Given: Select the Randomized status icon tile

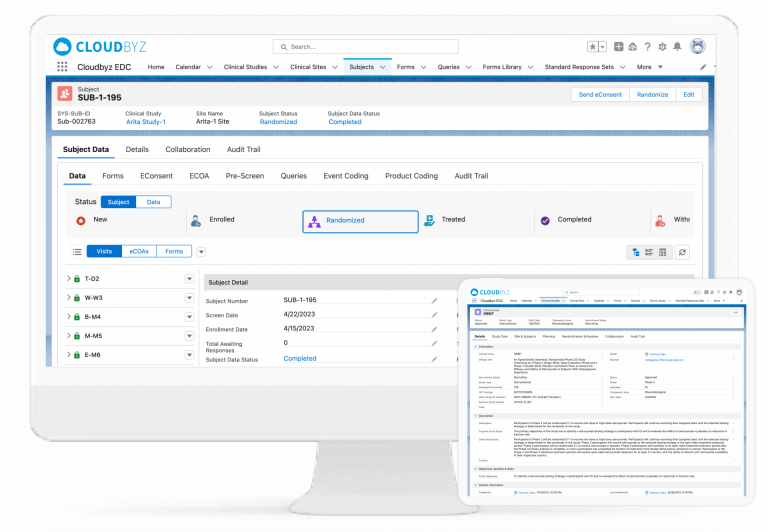Looking at the screenshot, I should pyautogui.click(x=360, y=221).
